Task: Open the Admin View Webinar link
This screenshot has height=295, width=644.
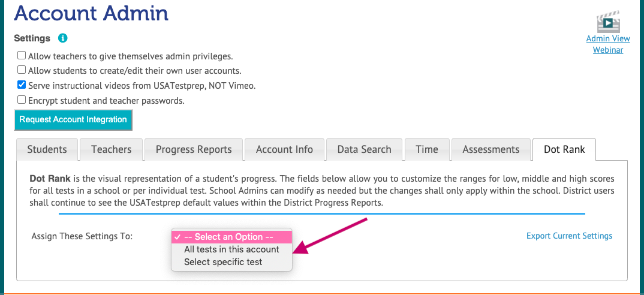Action: click(x=608, y=44)
